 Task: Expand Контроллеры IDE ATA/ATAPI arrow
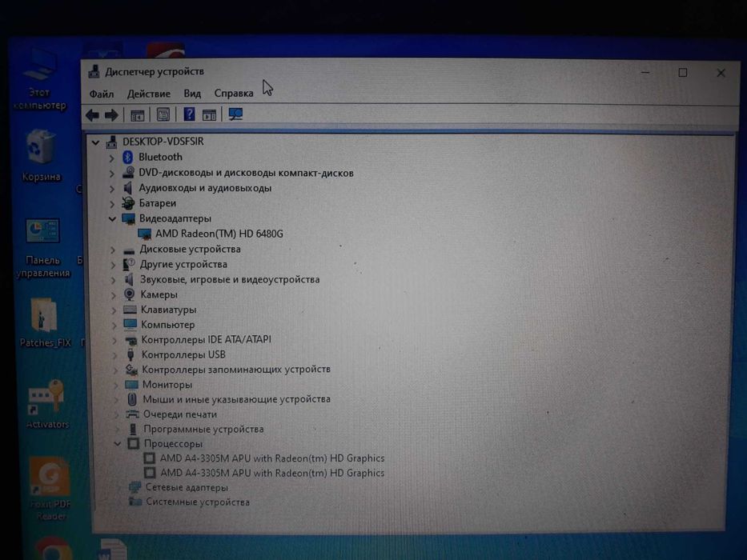click(x=114, y=340)
